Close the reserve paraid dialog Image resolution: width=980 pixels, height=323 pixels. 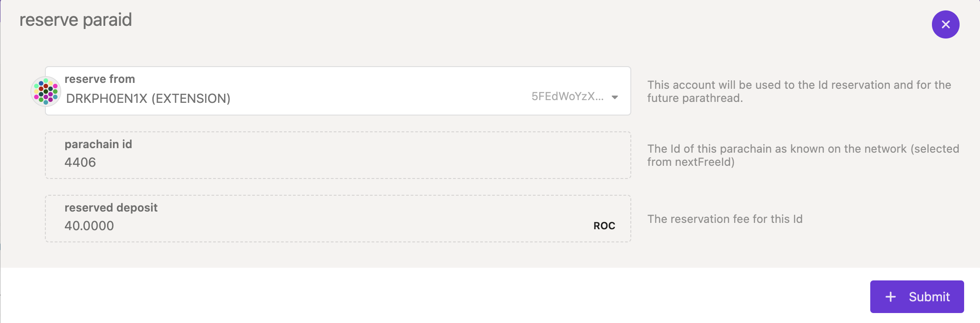(x=945, y=24)
